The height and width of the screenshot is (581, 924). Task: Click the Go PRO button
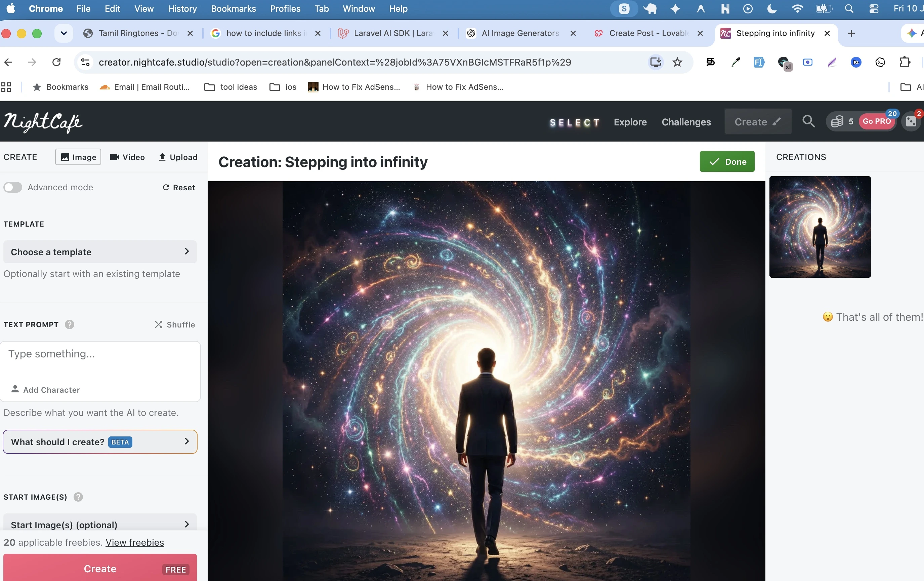pyautogui.click(x=877, y=121)
